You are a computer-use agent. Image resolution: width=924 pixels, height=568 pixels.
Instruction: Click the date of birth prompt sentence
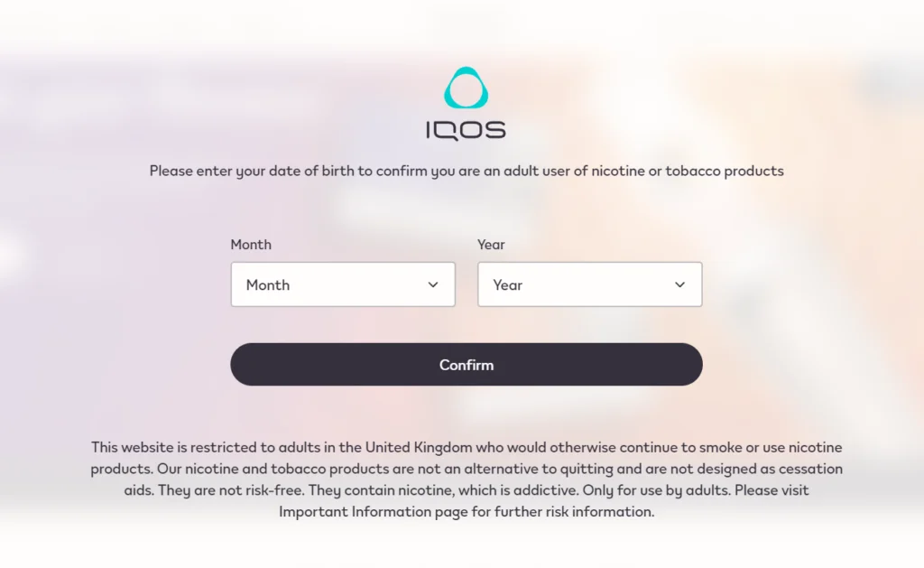tap(467, 171)
